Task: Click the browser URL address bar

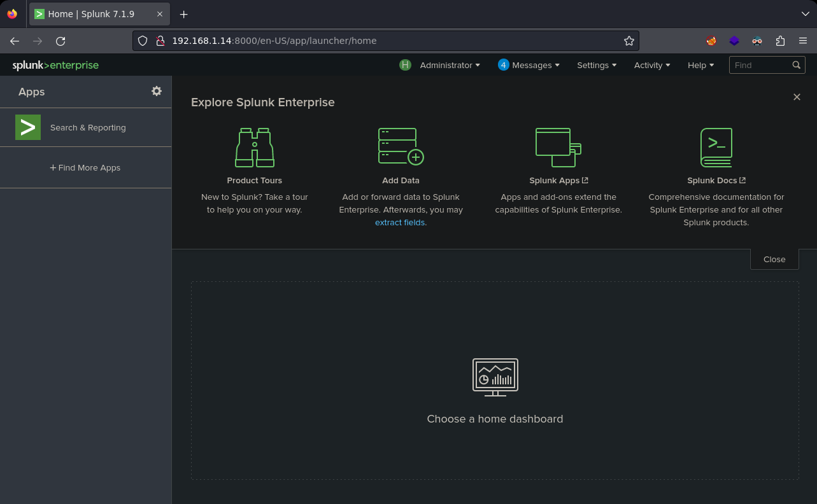Action: click(x=386, y=41)
